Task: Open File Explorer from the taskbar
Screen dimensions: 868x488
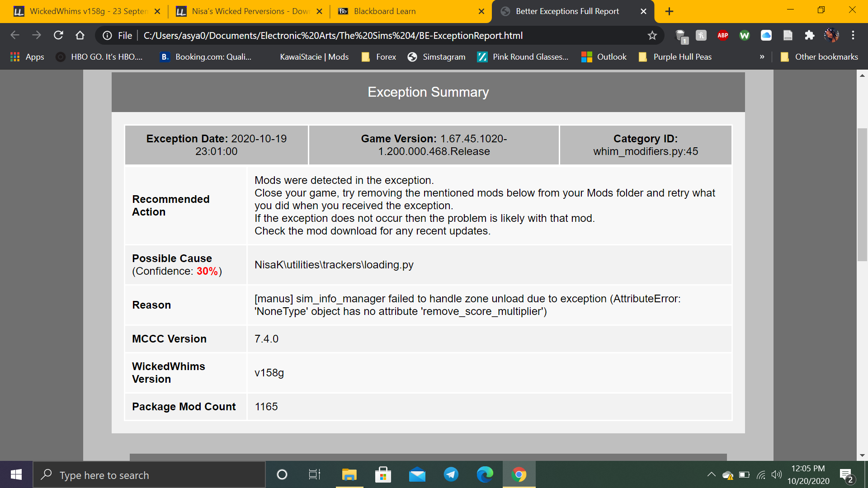Action: point(349,474)
